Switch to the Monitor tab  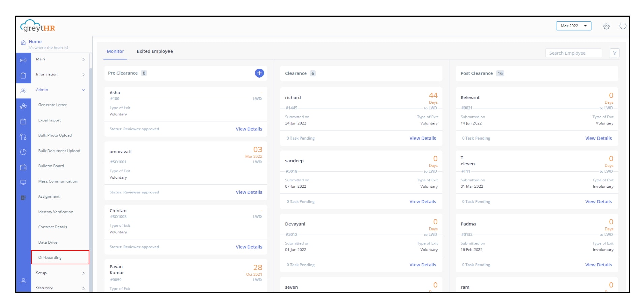pyautogui.click(x=115, y=51)
